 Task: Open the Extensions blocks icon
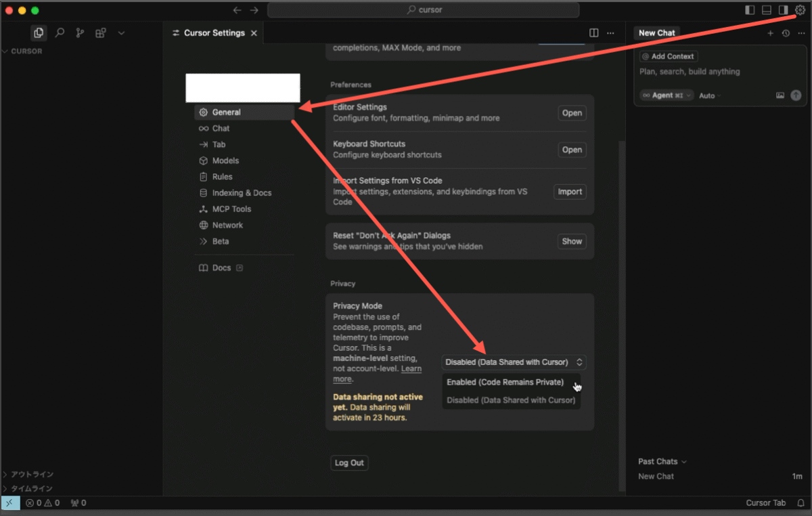[100, 33]
